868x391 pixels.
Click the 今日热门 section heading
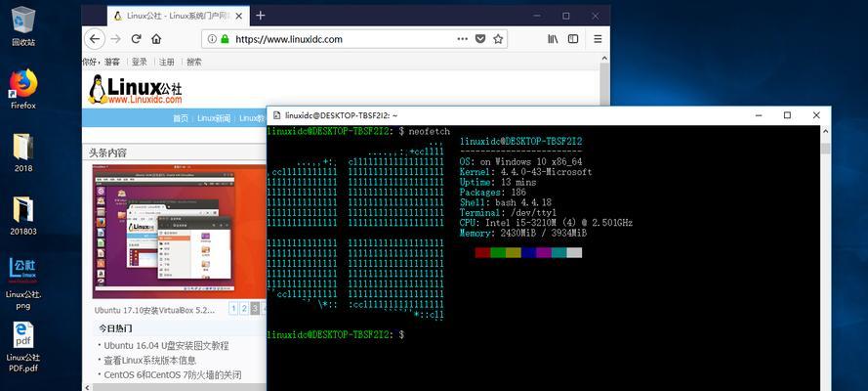click(x=115, y=328)
